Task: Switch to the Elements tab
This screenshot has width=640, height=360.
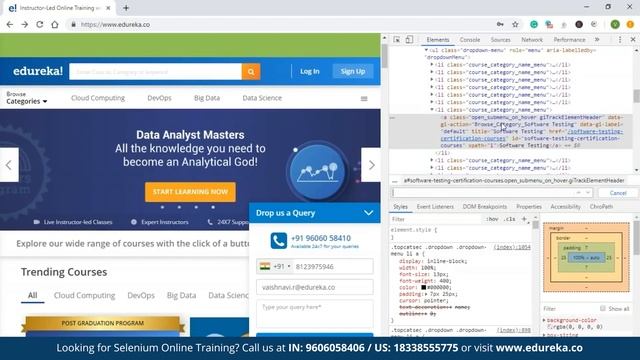Action: 438,40
